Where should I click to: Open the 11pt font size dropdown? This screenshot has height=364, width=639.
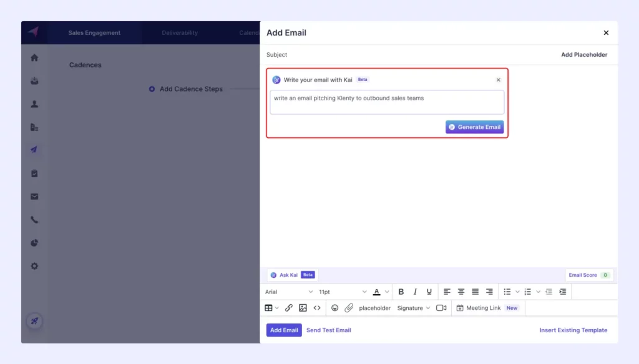pos(343,292)
